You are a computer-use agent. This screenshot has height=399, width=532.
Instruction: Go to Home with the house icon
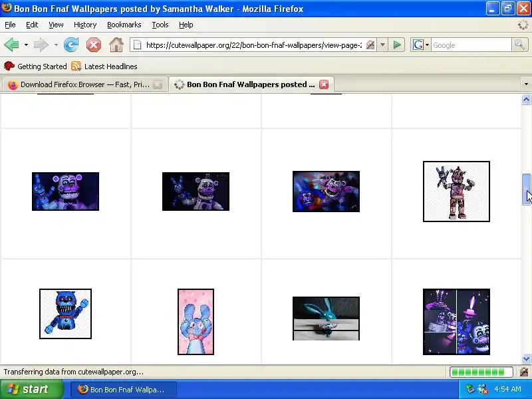tap(116, 45)
